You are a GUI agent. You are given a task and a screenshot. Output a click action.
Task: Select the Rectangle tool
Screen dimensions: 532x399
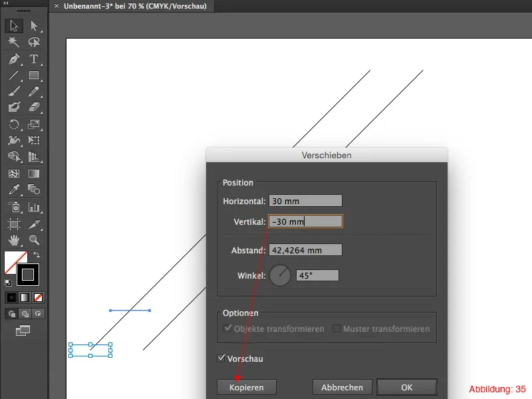pyautogui.click(x=34, y=75)
